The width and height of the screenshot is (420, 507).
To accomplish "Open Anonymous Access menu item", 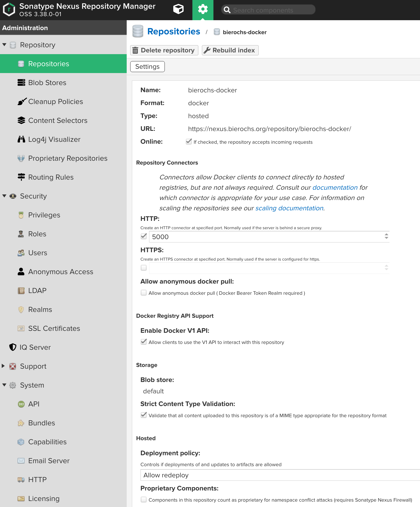I will tap(63, 272).
